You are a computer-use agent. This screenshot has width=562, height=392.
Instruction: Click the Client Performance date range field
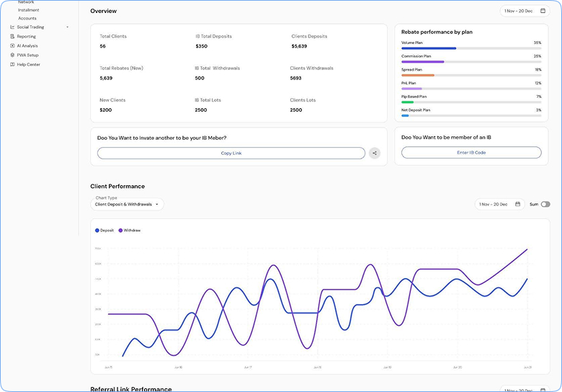[x=499, y=204]
